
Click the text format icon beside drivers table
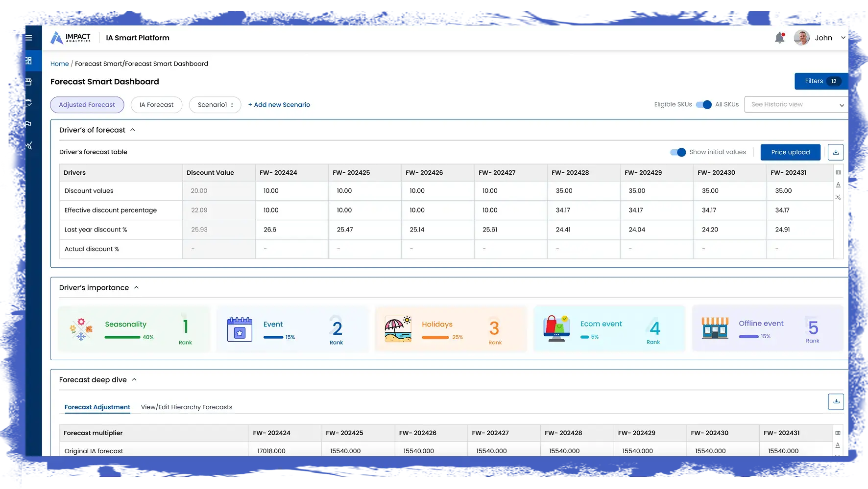[x=838, y=185]
